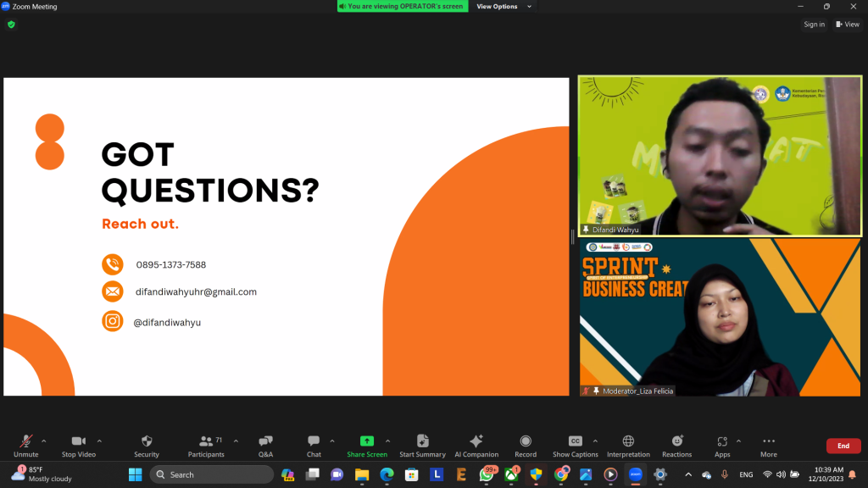Stop Video camera toggle
The width and height of the screenshot is (868, 488).
click(x=79, y=446)
